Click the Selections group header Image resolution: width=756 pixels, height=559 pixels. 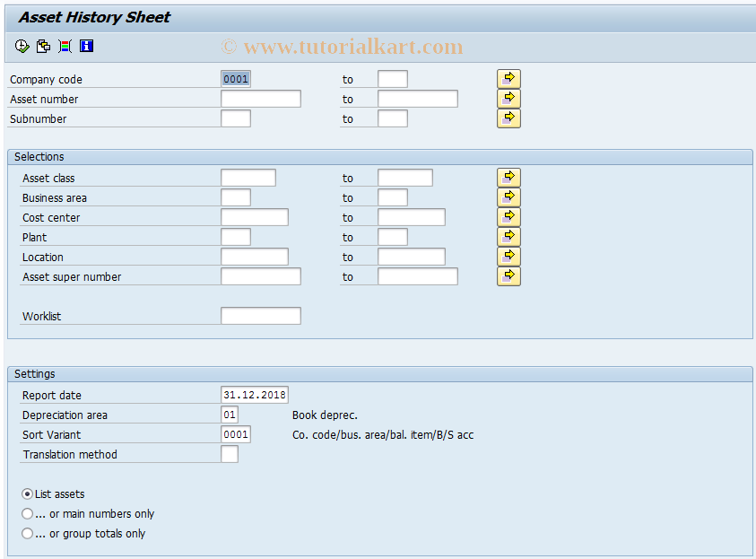click(380, 157)
